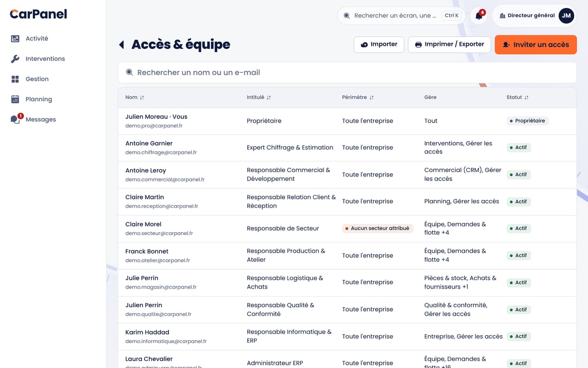The image size is (588, 368).
Task: Select Messages in the sidebar
Action: tap(40, 120)
